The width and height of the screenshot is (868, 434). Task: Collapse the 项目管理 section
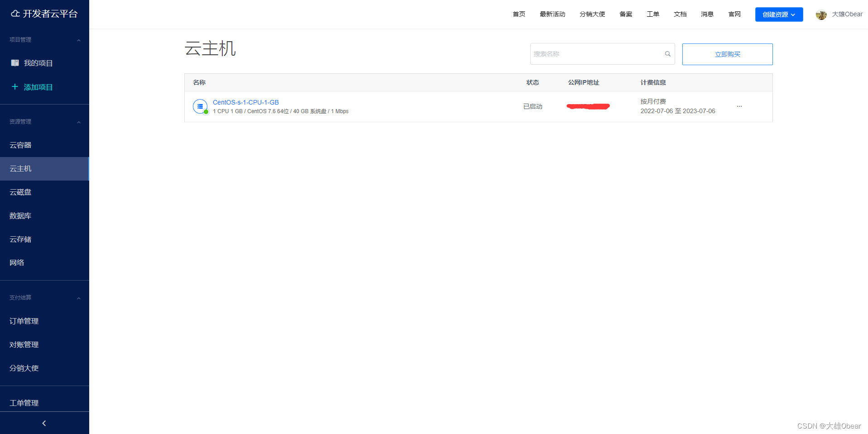(x=78, y=40)
